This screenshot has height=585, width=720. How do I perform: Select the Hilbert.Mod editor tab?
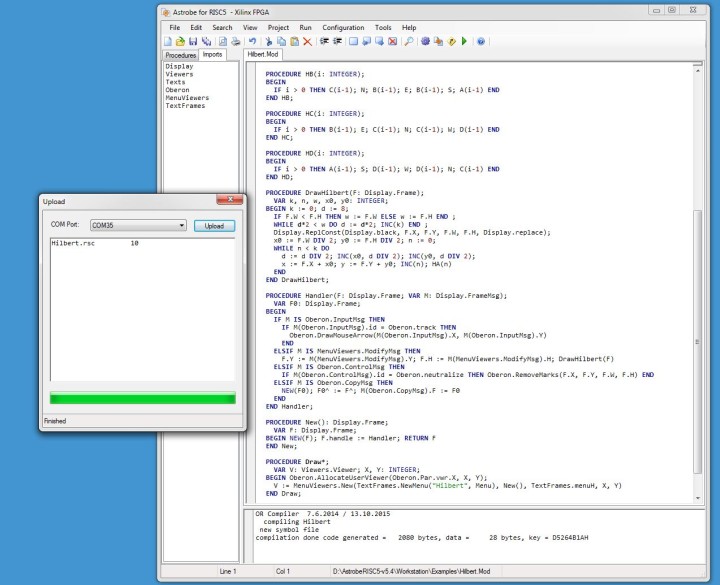click(x=263, y=54)
